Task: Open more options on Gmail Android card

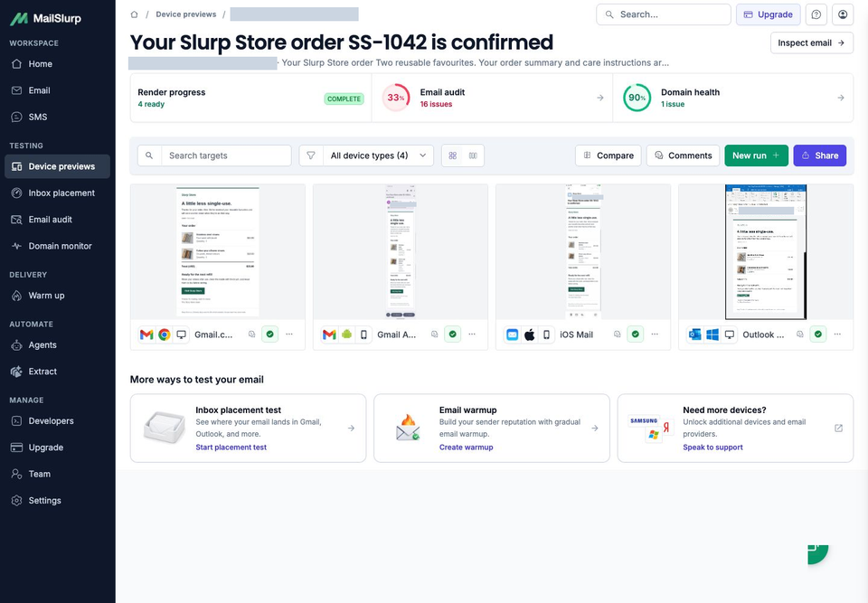Action: pyautogui.click(x=472, y=334)
